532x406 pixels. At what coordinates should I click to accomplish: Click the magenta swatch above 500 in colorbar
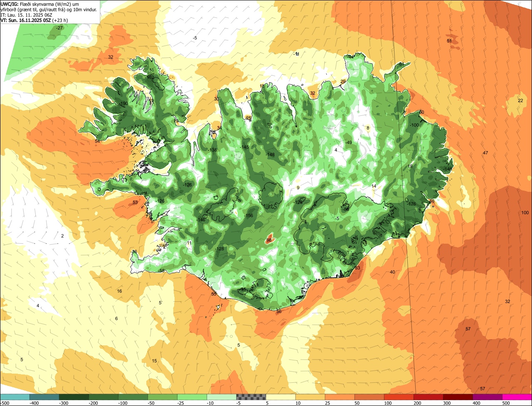tap(517, 397)
